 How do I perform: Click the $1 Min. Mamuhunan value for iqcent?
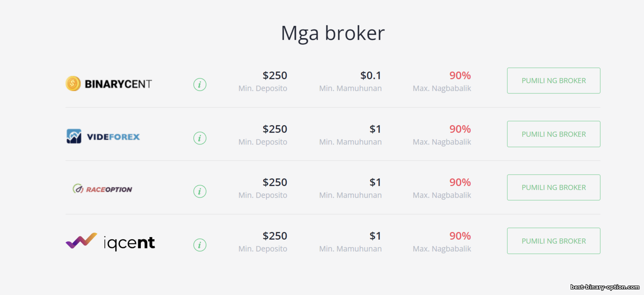(375, 236)
